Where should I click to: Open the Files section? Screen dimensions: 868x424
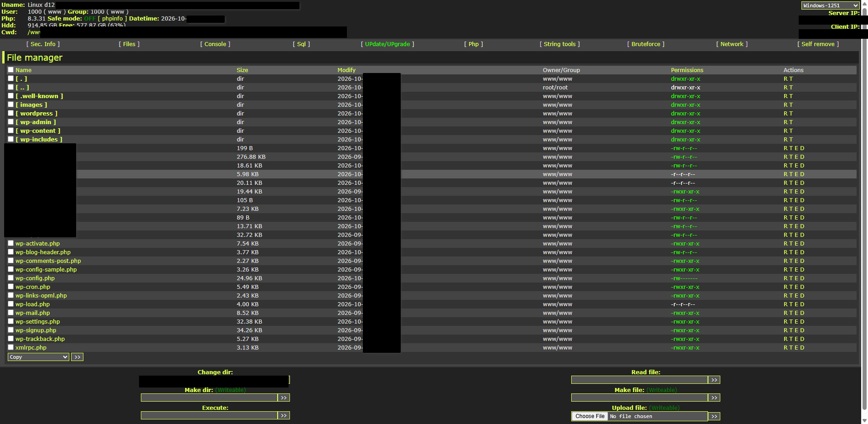(129, 44)
